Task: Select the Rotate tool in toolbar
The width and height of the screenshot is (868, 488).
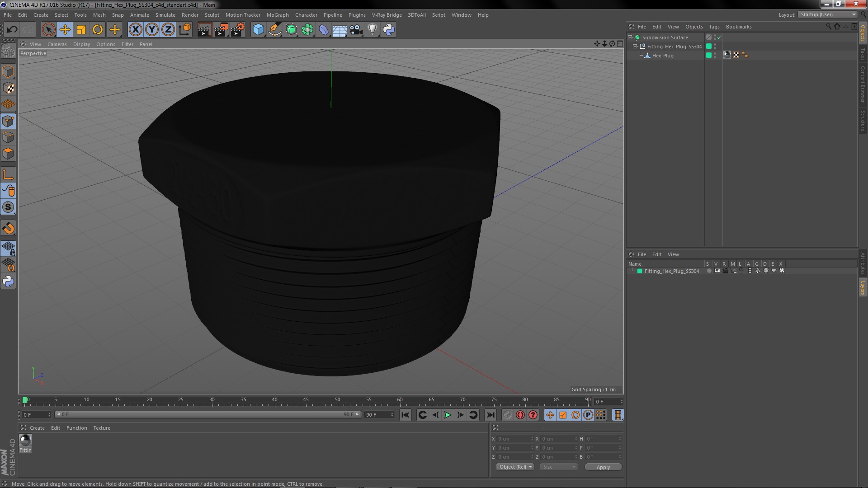Action: click(98, 30)
